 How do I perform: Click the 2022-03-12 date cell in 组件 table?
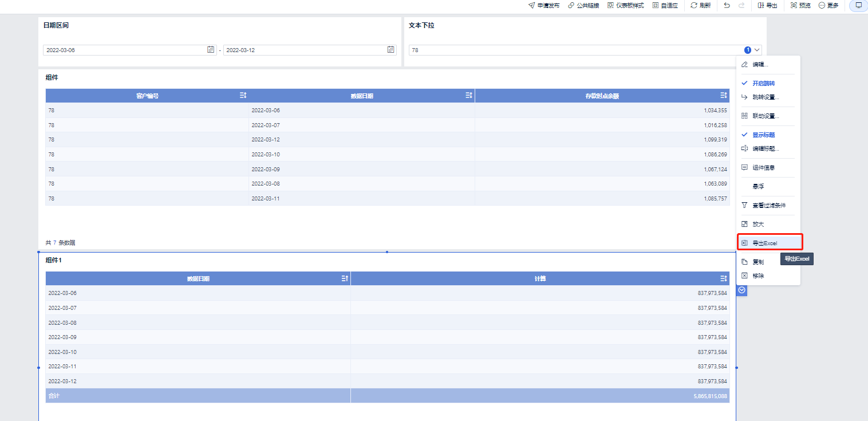click(x=362, y=140)
